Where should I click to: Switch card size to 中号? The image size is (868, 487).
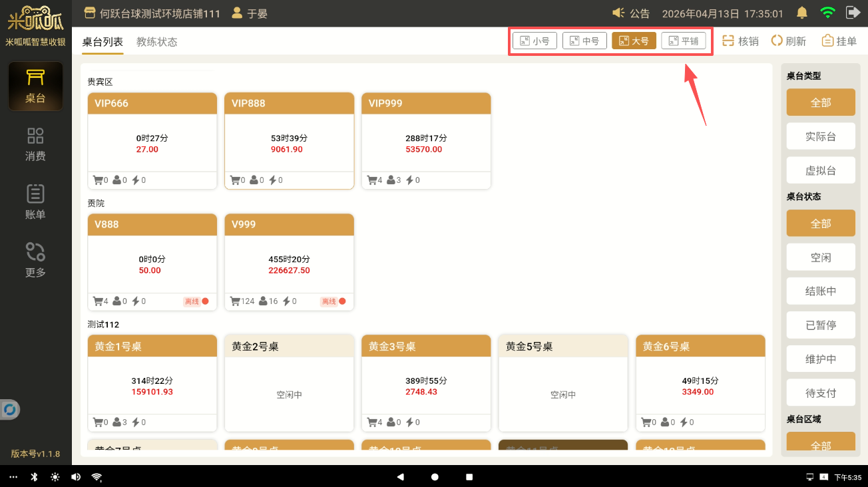pyautogui.click(x=584, y=41)
